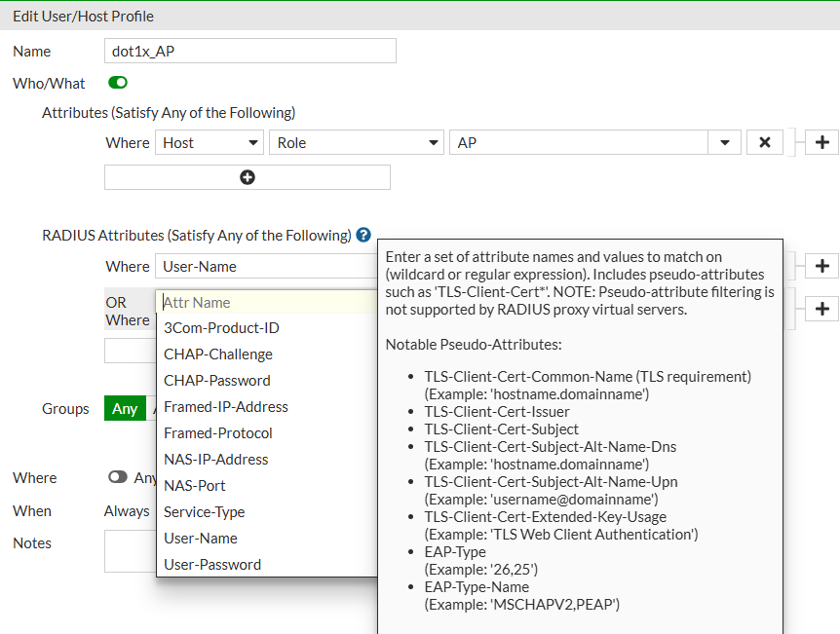The width and height of the screenshot is (840, 634).
Task: Pick Service-Type from the attribute list
Action: [205, 512]
